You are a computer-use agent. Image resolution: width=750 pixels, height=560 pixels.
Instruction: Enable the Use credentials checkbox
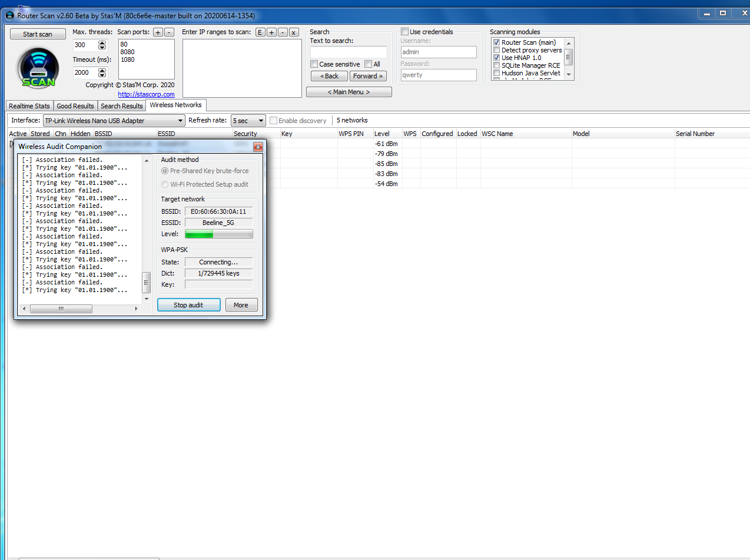coord(405,32)
